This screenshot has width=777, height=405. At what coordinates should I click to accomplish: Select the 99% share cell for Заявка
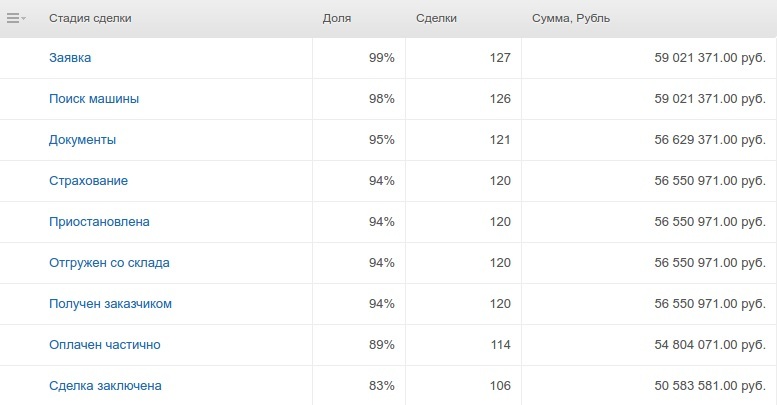click(x=359, y=58)
